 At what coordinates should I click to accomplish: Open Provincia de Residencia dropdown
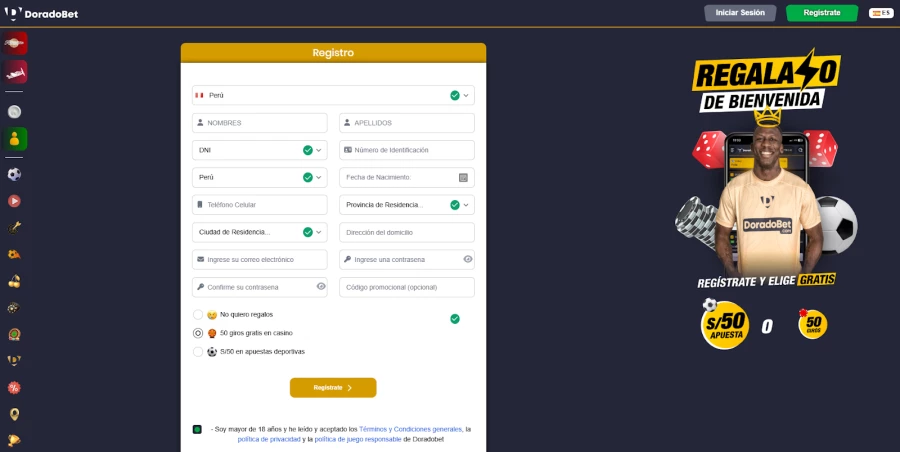pyautogui.click(x=407, y=205)
